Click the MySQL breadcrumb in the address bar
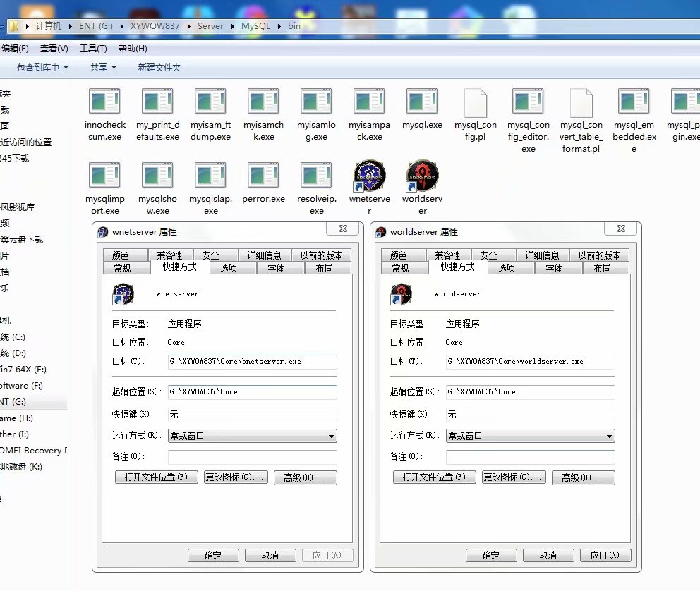Image resolution: width=700 pixels, height=591 pixels. [x=256, y=26]
